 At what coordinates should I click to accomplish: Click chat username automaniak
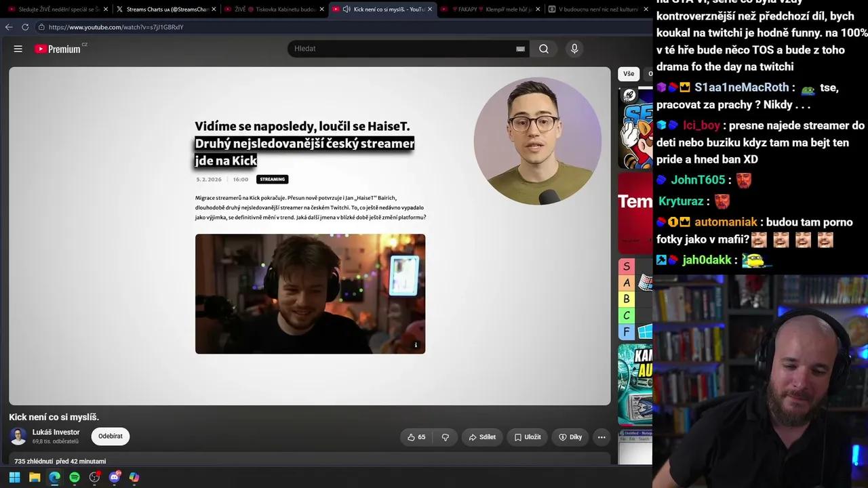coord(726,222)
